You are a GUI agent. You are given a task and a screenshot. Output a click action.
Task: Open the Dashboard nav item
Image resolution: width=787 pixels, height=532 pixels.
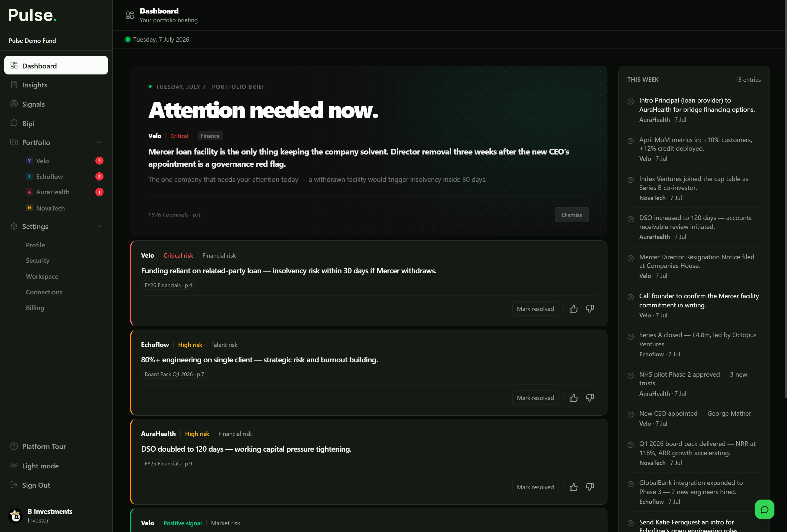click(x=56, y=65)
